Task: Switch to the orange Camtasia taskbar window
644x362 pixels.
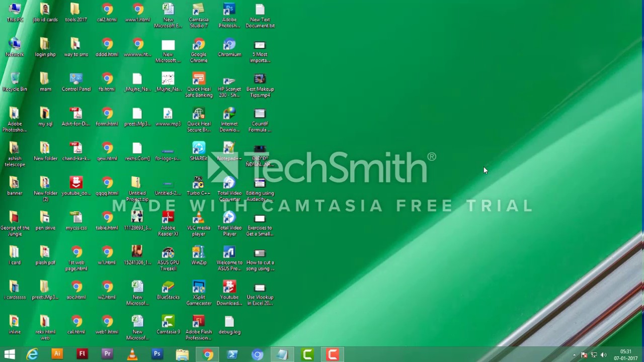Action: 333,354
